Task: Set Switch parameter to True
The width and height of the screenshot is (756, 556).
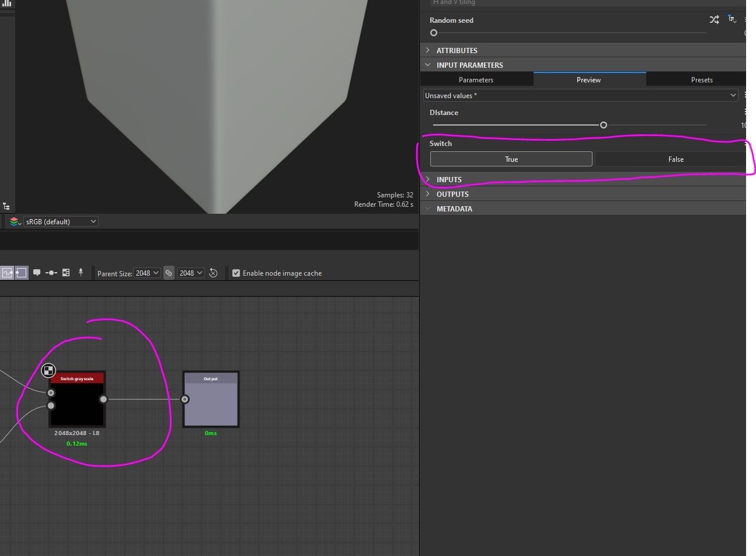Action: click(x=511, y=159)
